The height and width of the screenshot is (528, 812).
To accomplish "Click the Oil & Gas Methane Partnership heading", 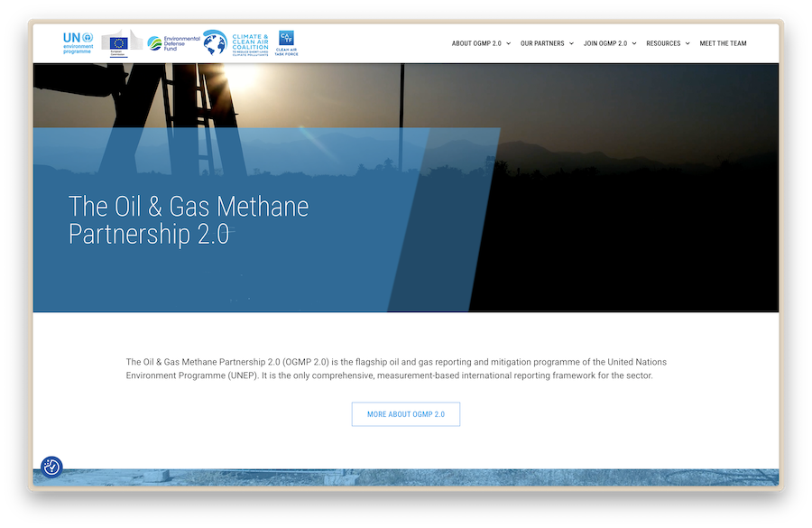I will click(189, 219).
